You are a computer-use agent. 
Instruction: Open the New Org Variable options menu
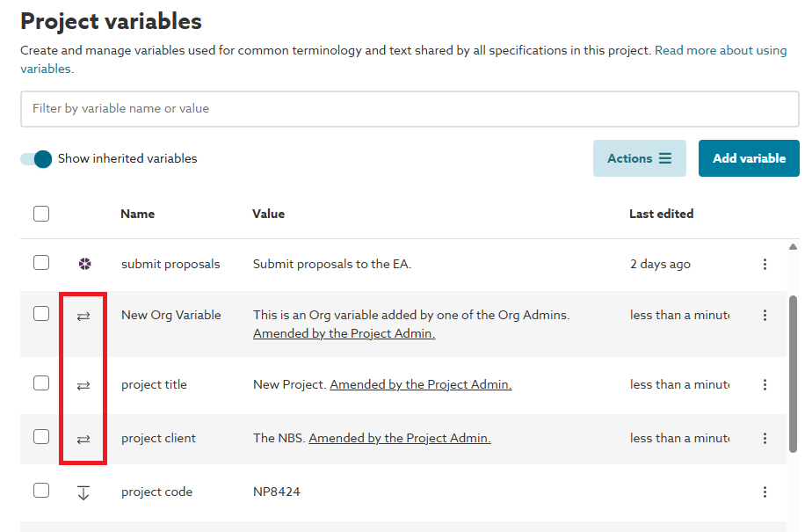tap(765, 315)
